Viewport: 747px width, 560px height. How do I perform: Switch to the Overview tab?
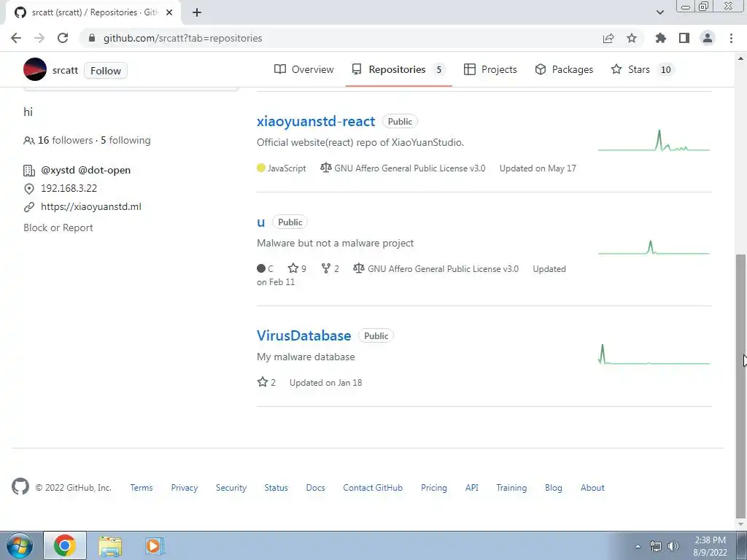point(304,69)
